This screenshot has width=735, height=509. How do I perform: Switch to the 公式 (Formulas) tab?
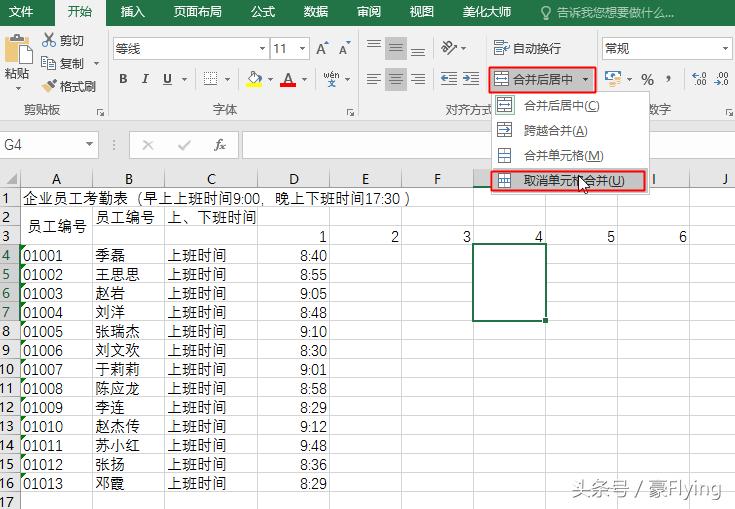(262, 11)
